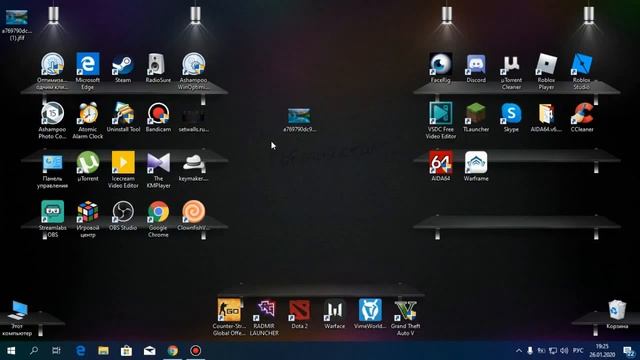Click the CCleaner desktop shortcut
The height and width of the screenshot is (360, 640).
581,117
